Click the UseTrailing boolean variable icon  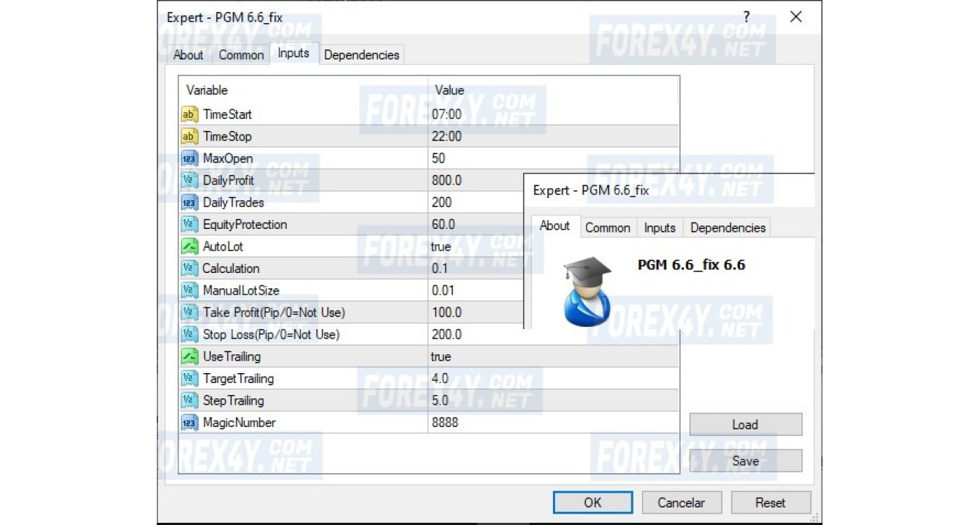190,356
